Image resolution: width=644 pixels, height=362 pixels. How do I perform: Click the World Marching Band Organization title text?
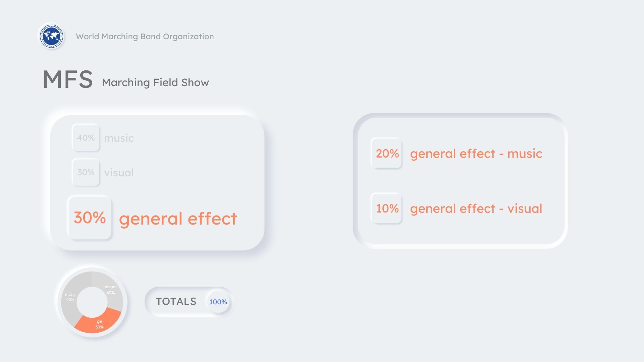[145, 37]
